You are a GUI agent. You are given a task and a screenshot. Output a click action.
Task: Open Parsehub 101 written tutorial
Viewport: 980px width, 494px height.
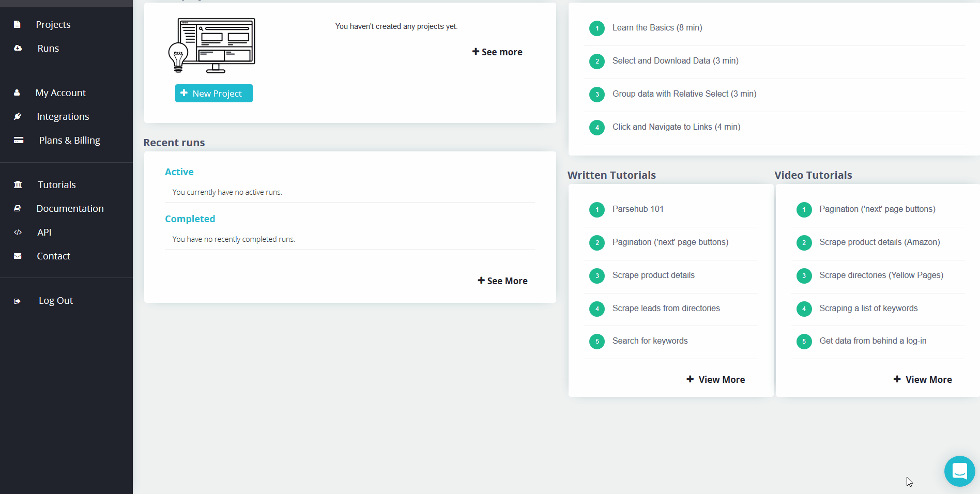638,209
